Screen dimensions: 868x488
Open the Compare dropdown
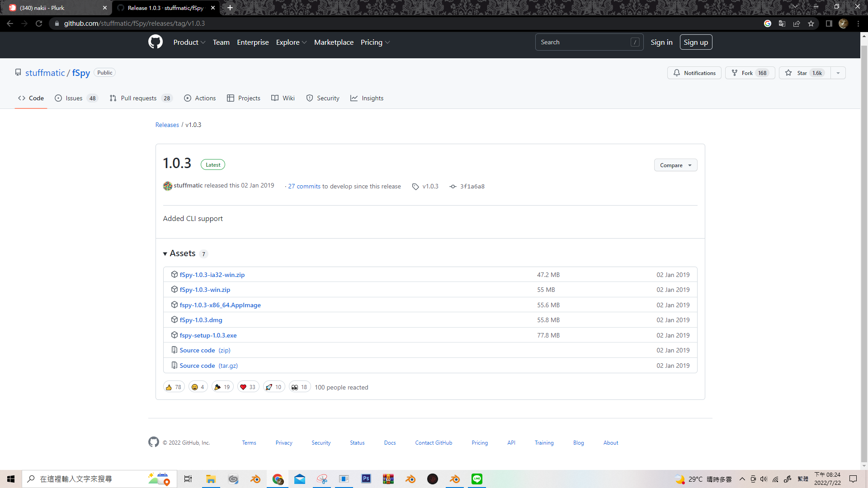pyautogui.click(x=675, y=165)
